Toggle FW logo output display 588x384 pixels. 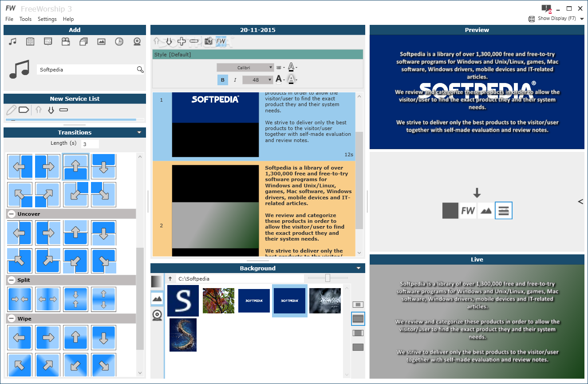tap(468, 210)
